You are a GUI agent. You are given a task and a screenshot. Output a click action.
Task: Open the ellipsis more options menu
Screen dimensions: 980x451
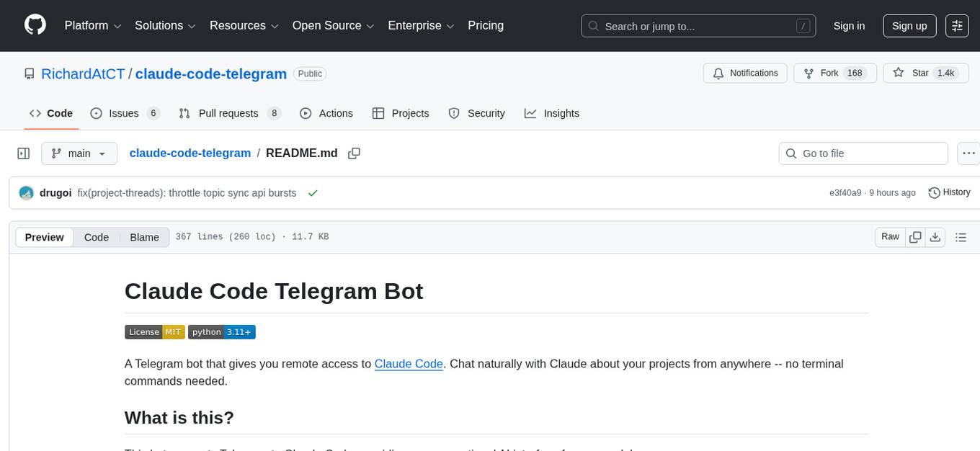(968, 153)
